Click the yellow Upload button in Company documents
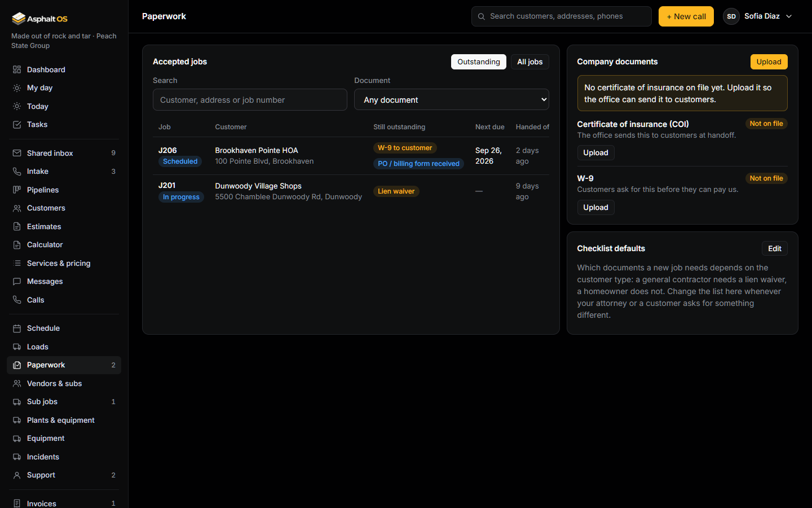 pyautogui.click(x=769, y=62)
